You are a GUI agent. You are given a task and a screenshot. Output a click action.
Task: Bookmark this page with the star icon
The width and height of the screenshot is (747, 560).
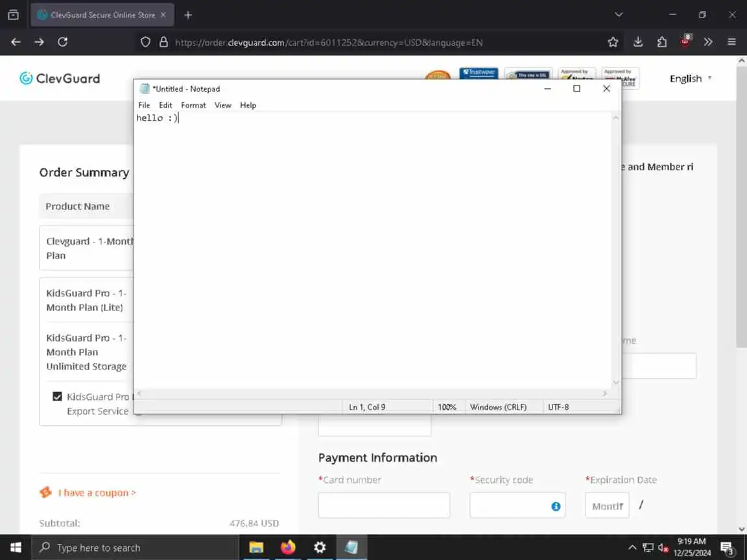(613, 42)
